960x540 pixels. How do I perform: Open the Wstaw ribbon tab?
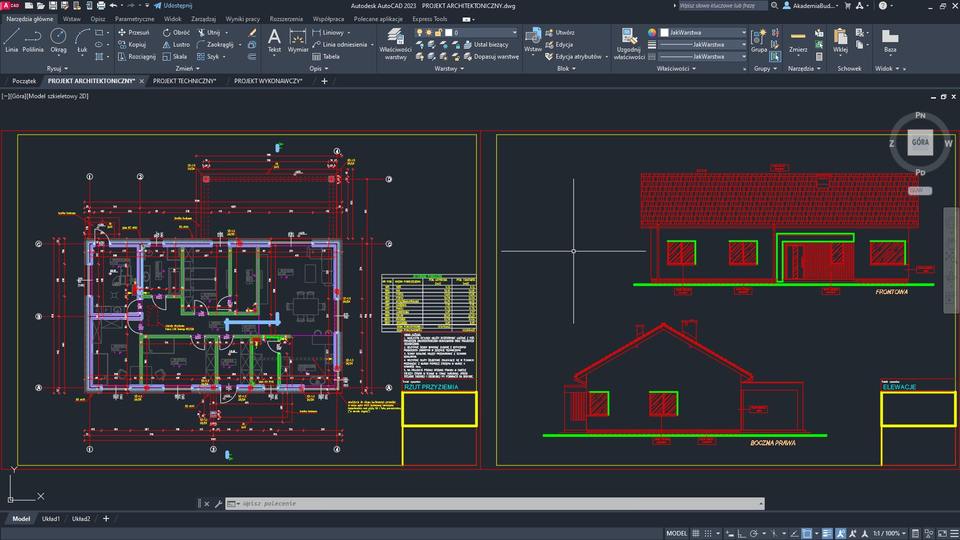[72, 19]
